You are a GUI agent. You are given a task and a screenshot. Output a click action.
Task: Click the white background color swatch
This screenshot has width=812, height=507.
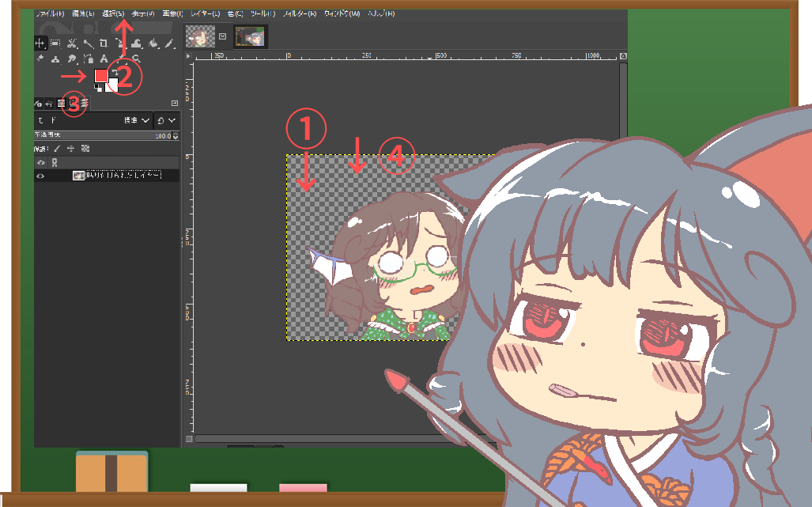[111, 85]
